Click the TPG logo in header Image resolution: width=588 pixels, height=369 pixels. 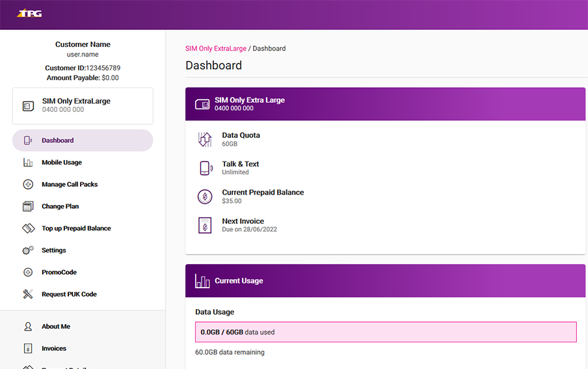29,13
